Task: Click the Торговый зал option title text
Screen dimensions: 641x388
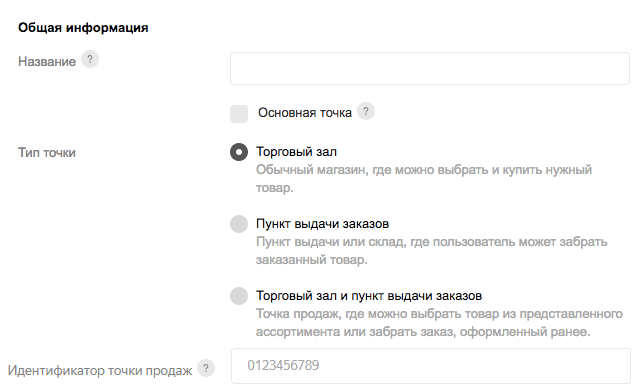Action: pos(296,152)
